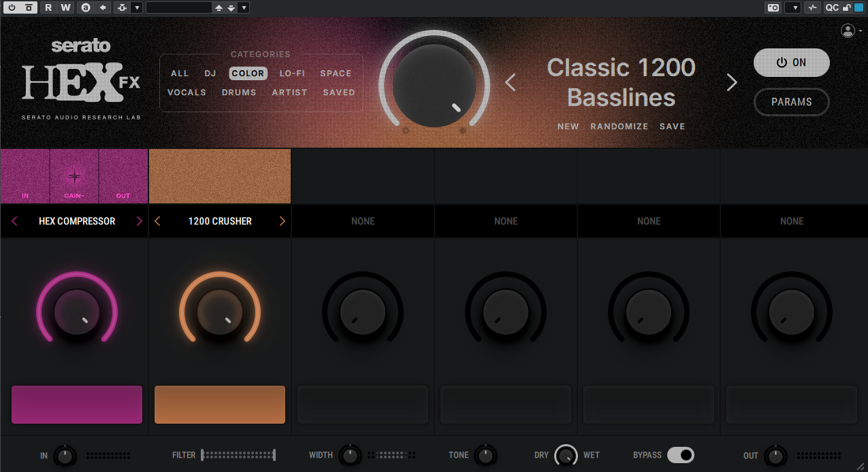
Task: Click the camera snapshot icon
Action: click(773, 7)
